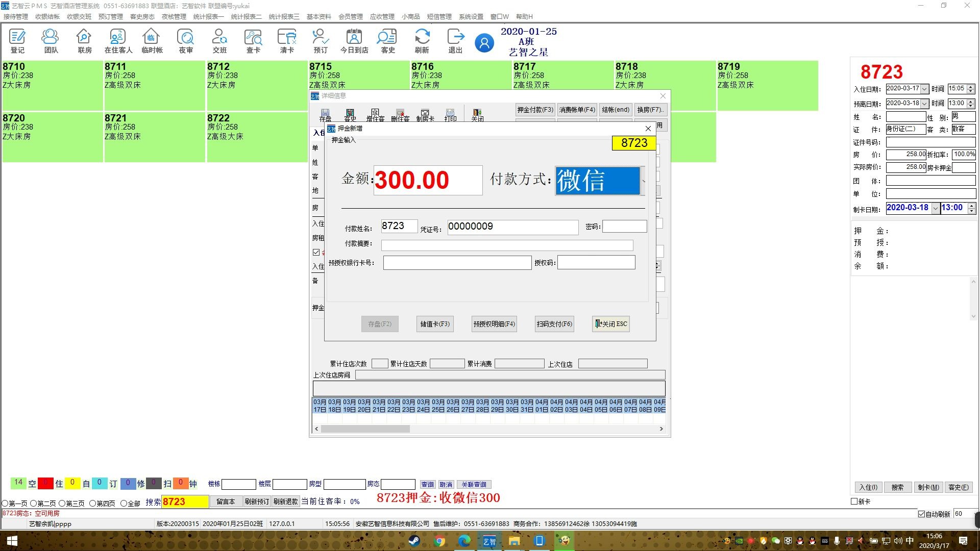
Task: Adjust the 预离日期 13:00 time stepper
Action: coord(971,104)
